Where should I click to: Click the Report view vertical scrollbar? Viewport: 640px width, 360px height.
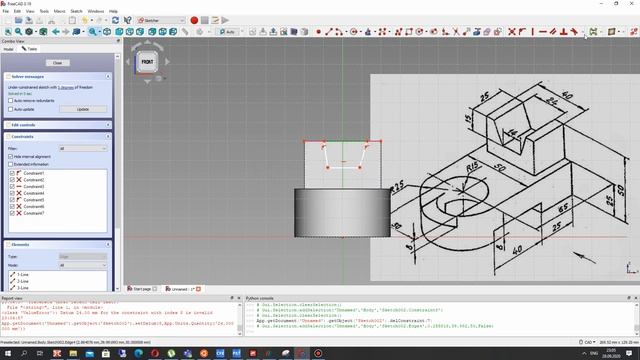[240, 318]
